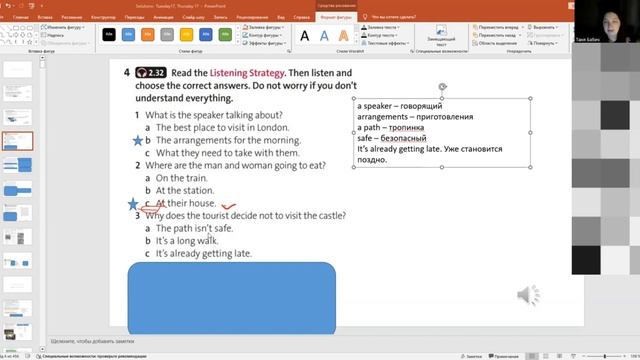The image size is (640, 360).
Task: Click the blue star beside answer b
Action: (138, 140)
